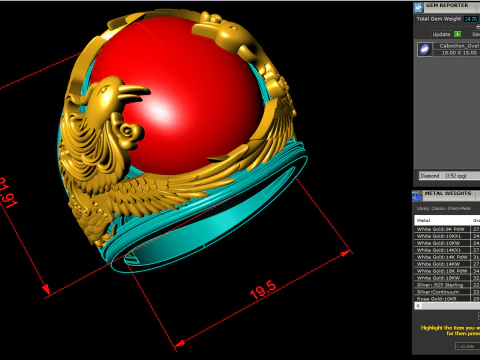480x360 pixels.
Task: Click the Cabochon Oval gem thumbnail
Action: (x=425, y=49)
